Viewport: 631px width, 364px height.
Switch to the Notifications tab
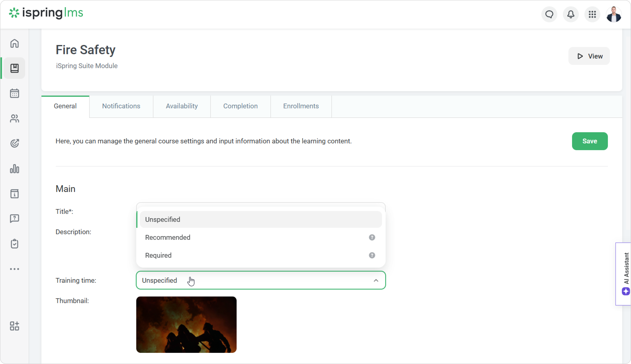[121, 106]
